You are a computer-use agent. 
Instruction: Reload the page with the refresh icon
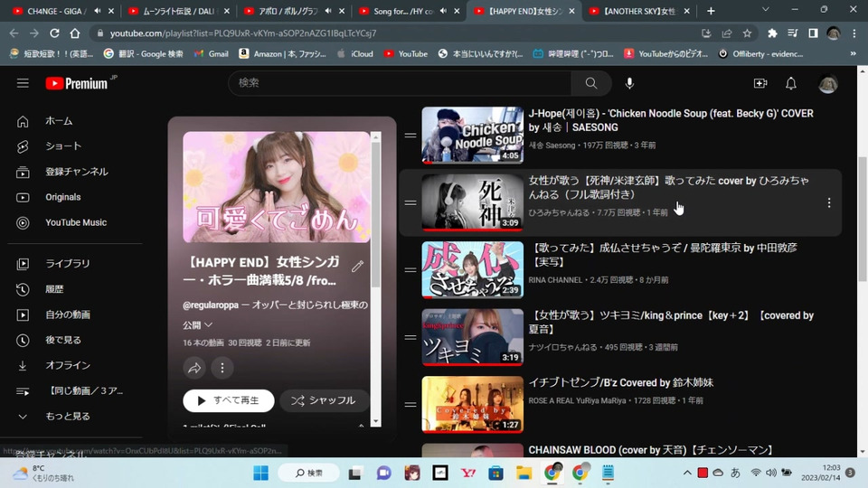[54, 33]
